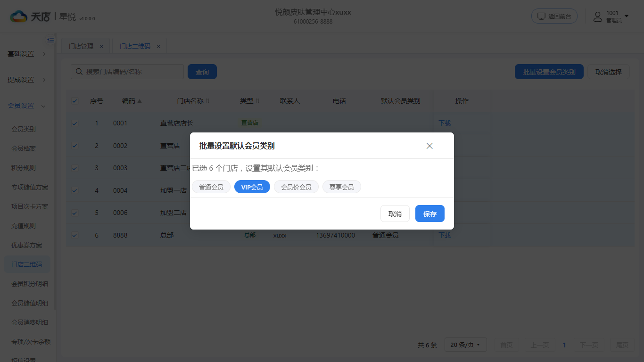Focus the 搜索门店编码/名称 search field
644x362 pixels.
point(127,72)
